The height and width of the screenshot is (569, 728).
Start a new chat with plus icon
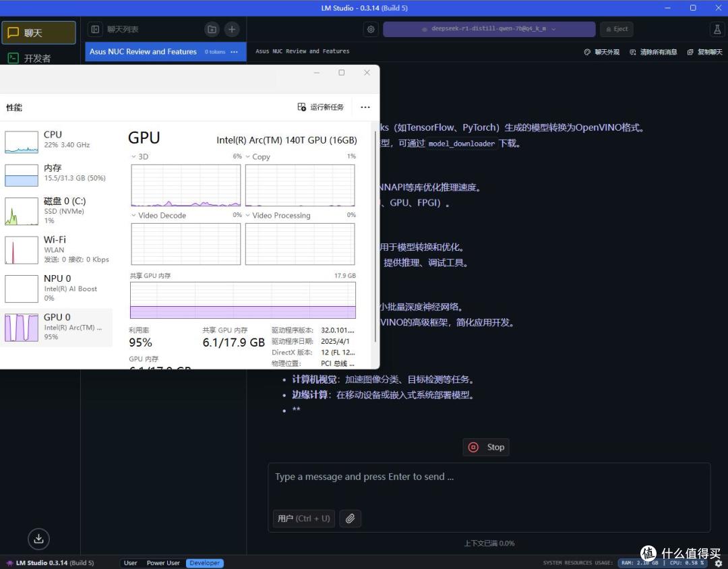[232, 29]
